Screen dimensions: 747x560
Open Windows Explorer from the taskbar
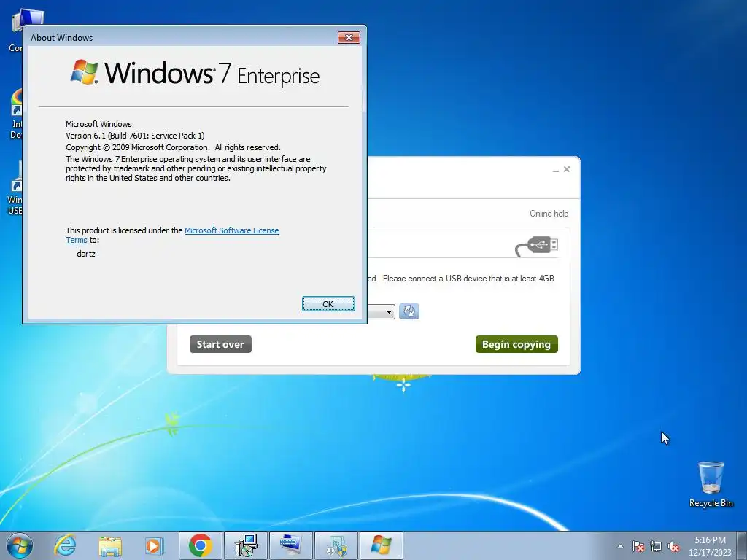point(110,545)
